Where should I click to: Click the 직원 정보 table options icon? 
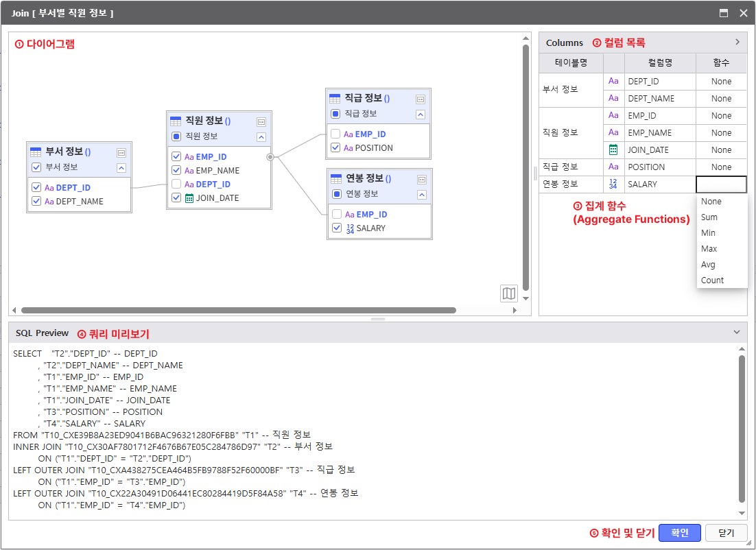tap(261, 121)
